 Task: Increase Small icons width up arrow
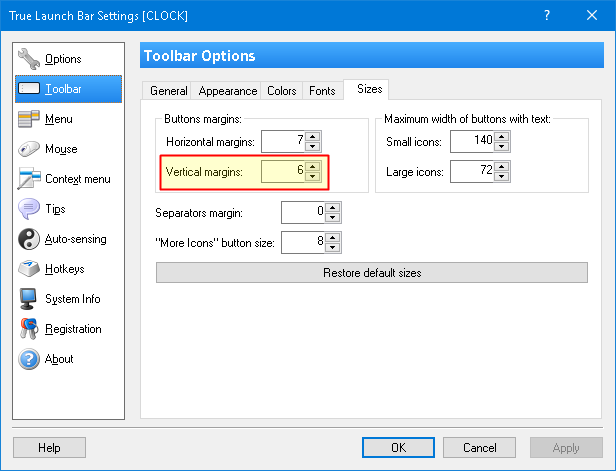pos(502,137)
